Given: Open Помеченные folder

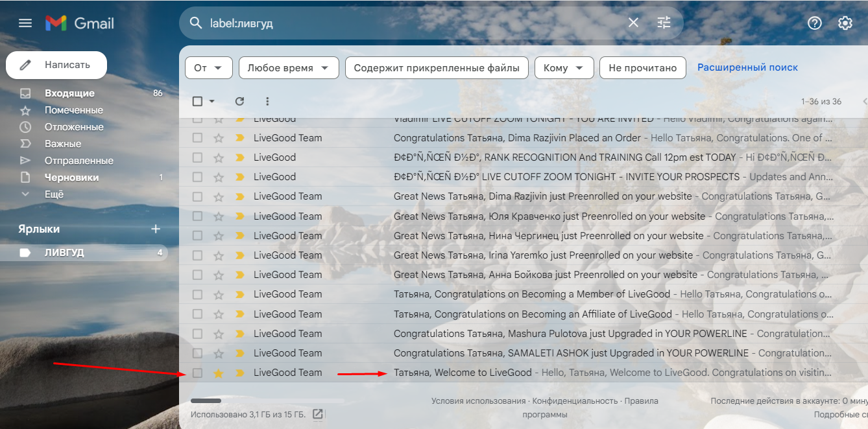Looking at the screenshot, I should (73, 110).
